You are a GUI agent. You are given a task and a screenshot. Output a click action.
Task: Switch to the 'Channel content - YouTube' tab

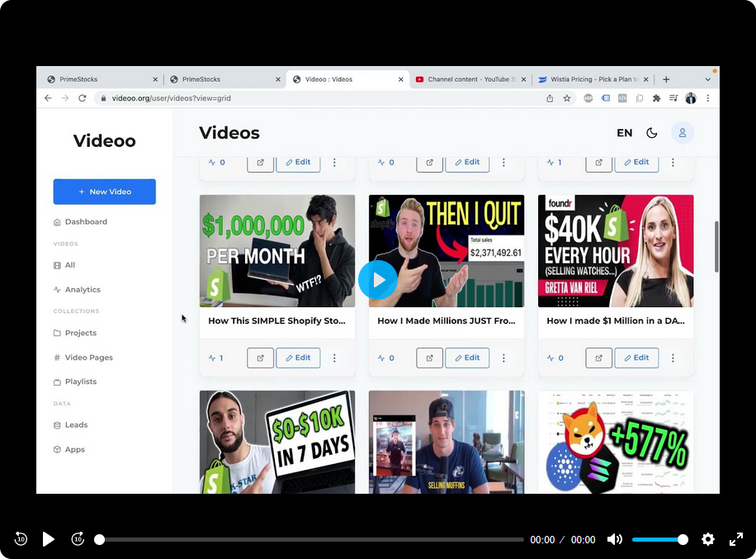click(x=470, y=79)
